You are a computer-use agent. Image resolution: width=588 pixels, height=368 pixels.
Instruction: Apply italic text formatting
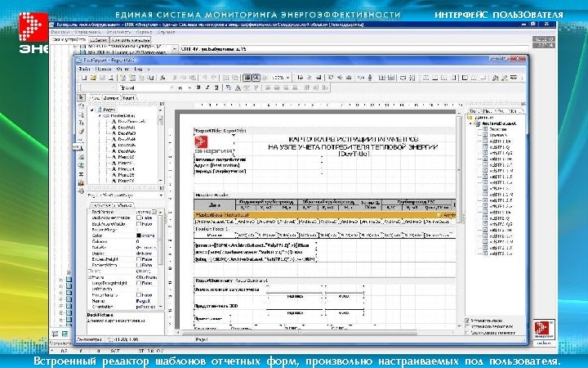coord(207,88)
